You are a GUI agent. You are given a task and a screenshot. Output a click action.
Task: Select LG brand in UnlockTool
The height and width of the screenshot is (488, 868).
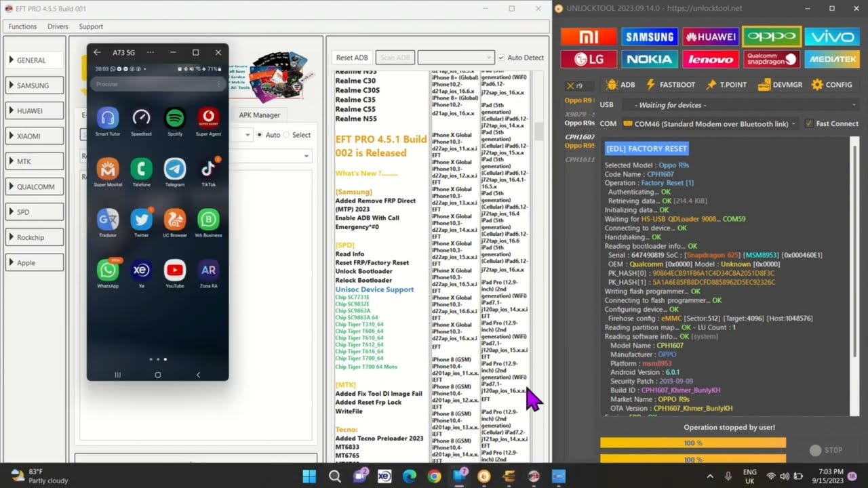[x=589, y=59]
